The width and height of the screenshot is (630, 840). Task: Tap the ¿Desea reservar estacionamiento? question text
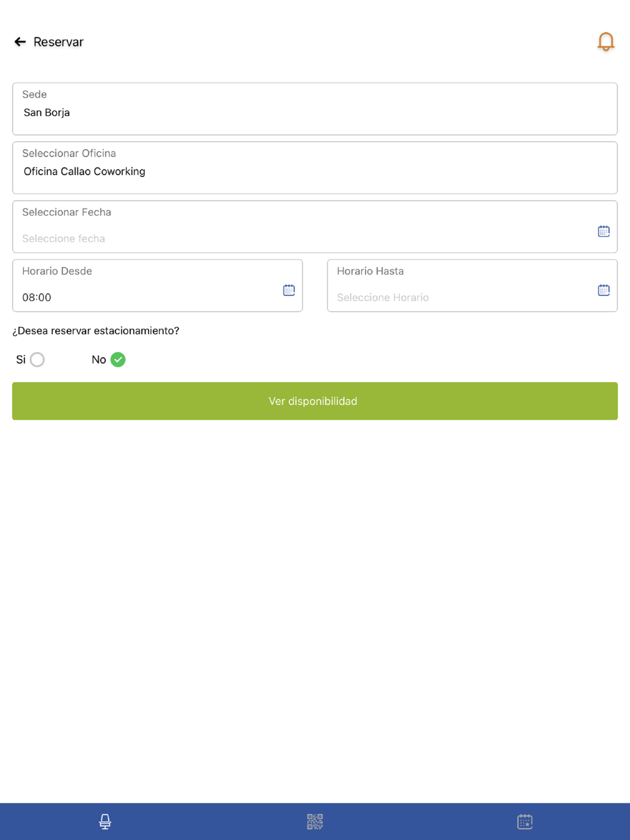tap(96, 331)
